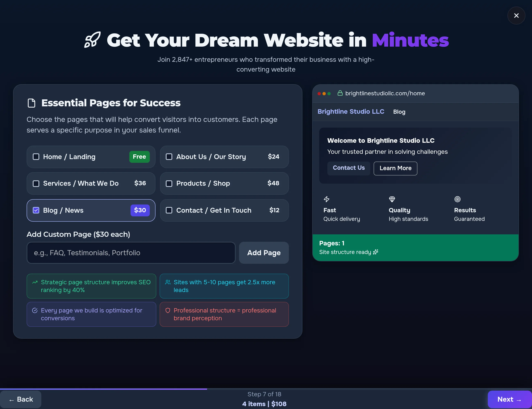Click the sparkles icon after Site structure ready

[375, 252]
